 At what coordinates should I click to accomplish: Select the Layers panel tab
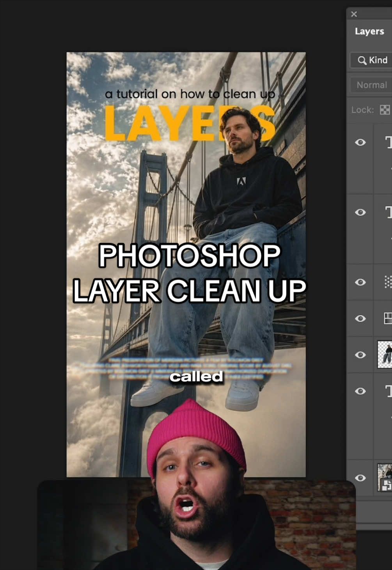pyautogui.click(x=369, y=31)
